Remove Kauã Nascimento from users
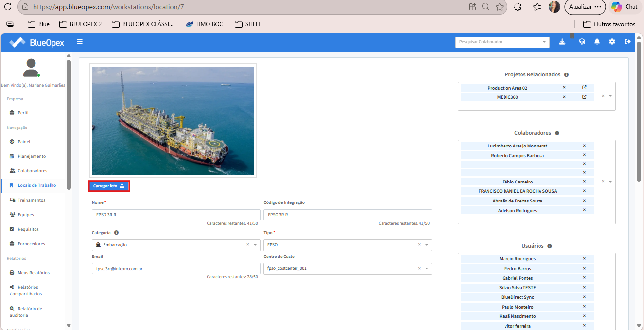Viewport: 644px width, 330px height. 584,316
